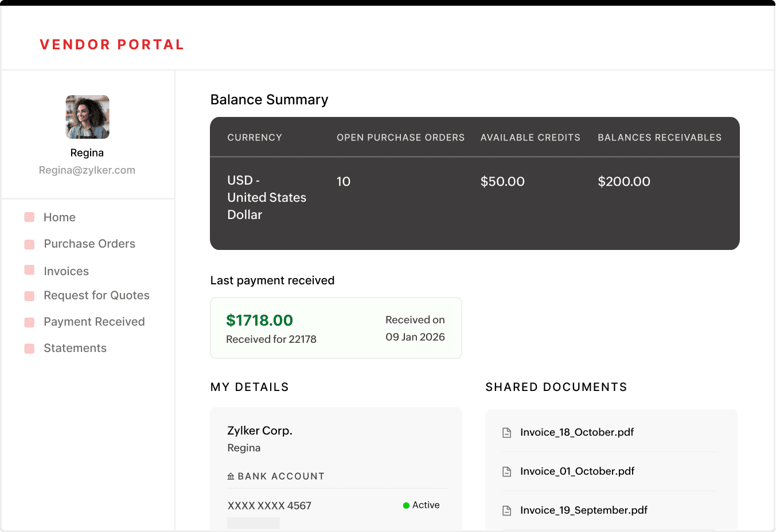Click the pink icon beside Statements

29,348
